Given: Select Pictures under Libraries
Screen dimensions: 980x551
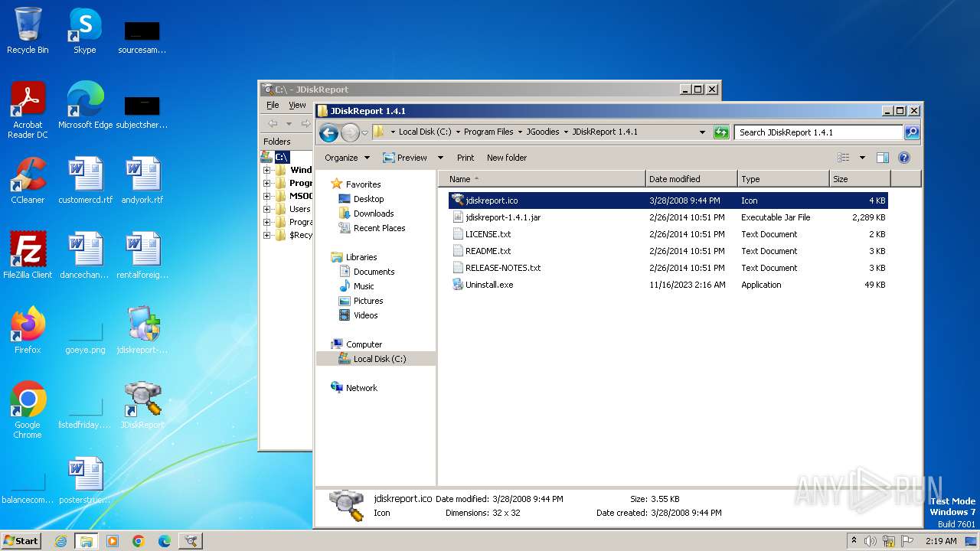Looking at the screenshot, I should [x=368, y=301].
